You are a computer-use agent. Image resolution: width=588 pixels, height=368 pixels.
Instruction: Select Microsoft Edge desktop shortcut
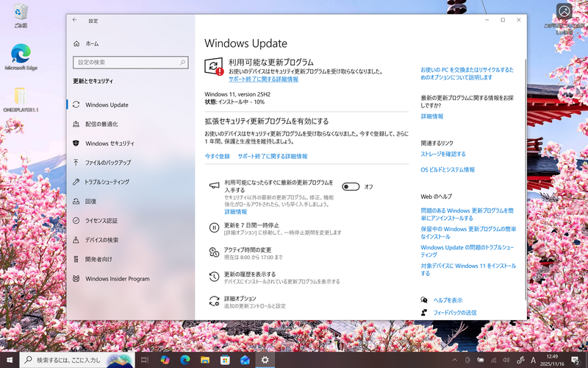click(21, 57)
